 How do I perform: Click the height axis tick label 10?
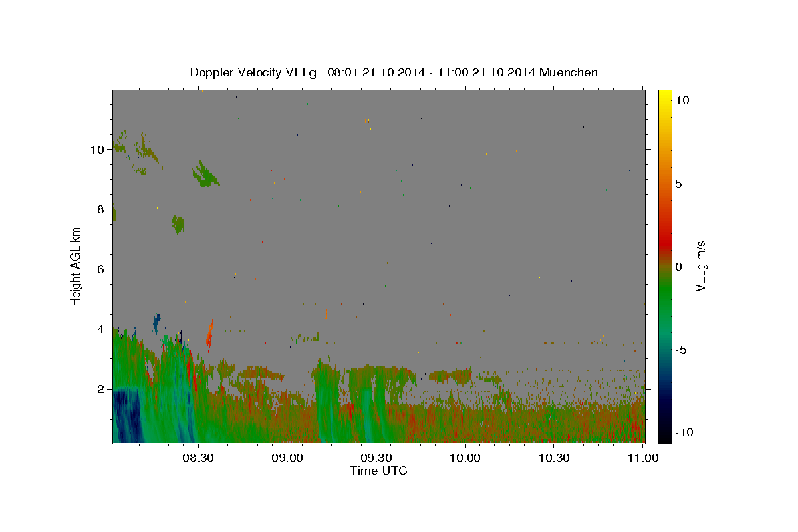pos(99,150)
